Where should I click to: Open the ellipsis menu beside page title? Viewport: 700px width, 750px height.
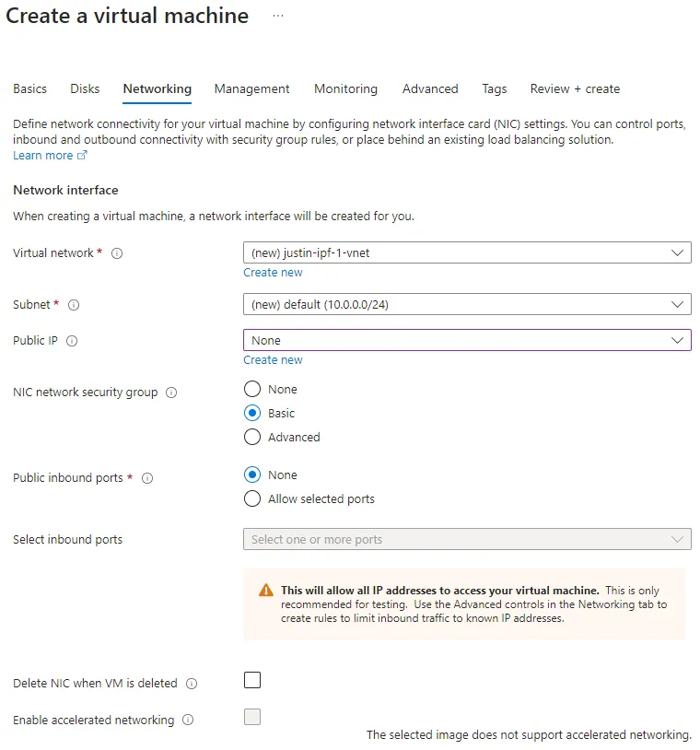(278, 17)
